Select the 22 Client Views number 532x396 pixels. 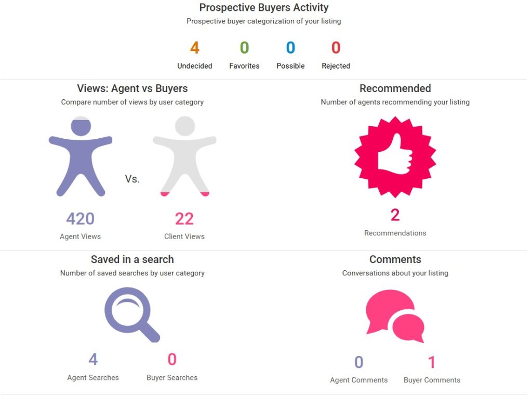point(184,219)
